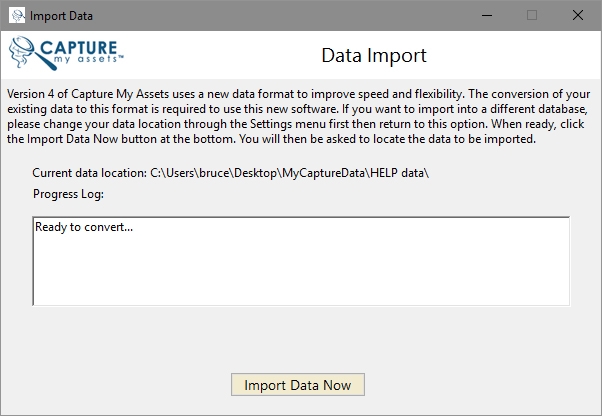Image resolution: width=602 pixels, height=416 pixels.
Task: Click the CAPTURE word in the logo
Action: pos(78,46)
